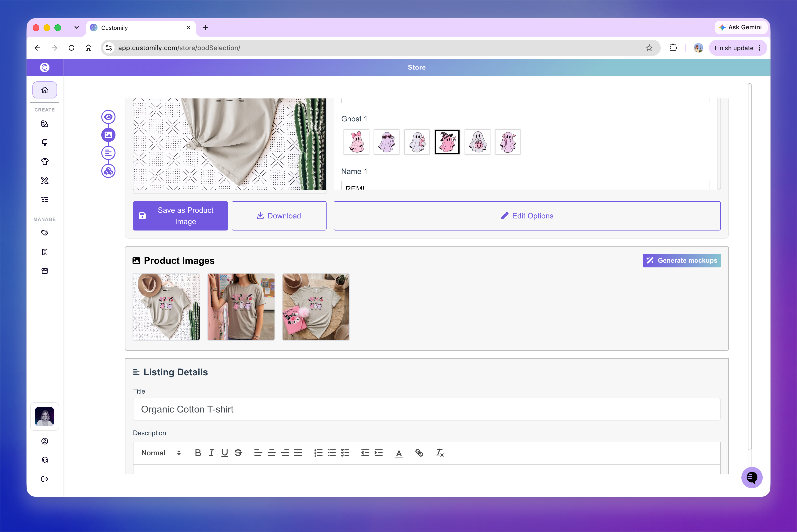Toggle bullet list formatting

(332, 453)
